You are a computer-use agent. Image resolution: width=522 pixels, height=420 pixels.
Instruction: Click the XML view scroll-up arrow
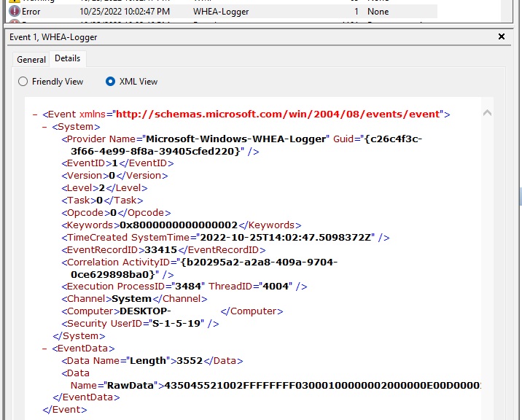click(x=487, y=113)
